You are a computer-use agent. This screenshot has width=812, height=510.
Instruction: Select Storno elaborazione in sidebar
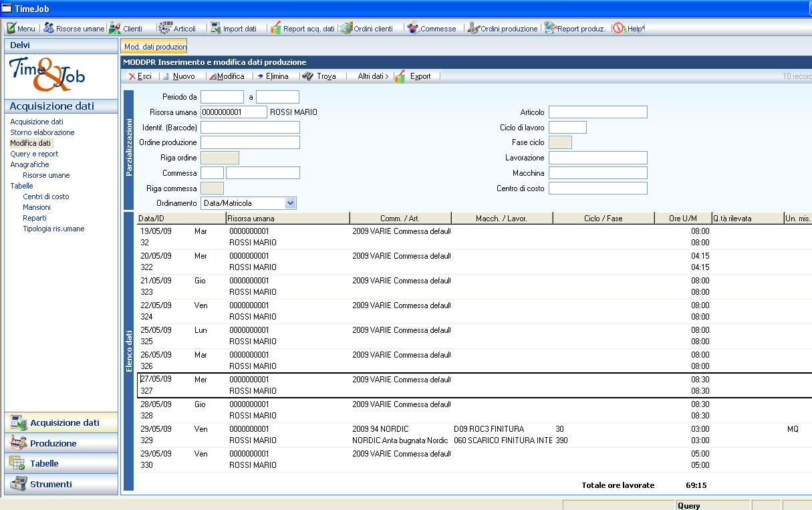click(42, 132)
